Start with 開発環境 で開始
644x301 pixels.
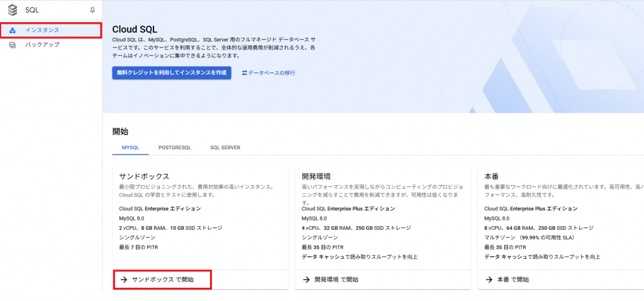[336, 280]
